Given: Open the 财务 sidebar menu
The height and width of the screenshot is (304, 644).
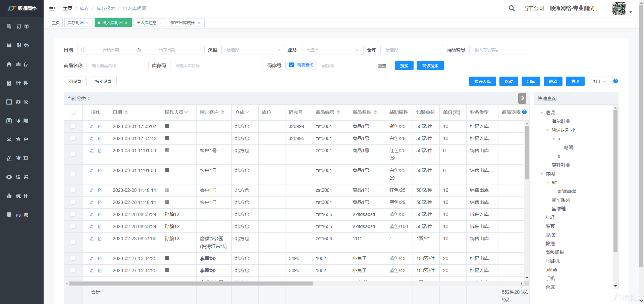Looking at the screenshot, I should (x=22, y=45).
